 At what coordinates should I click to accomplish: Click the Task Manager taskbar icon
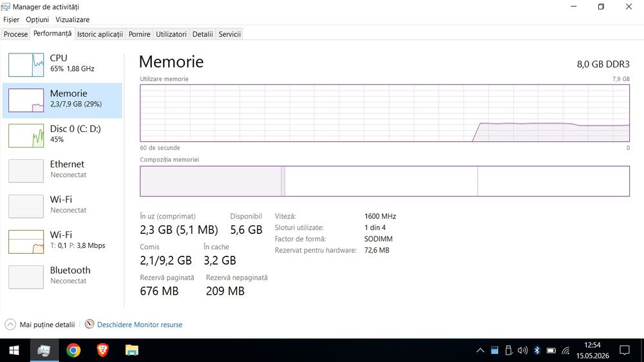tap(44, 350)
